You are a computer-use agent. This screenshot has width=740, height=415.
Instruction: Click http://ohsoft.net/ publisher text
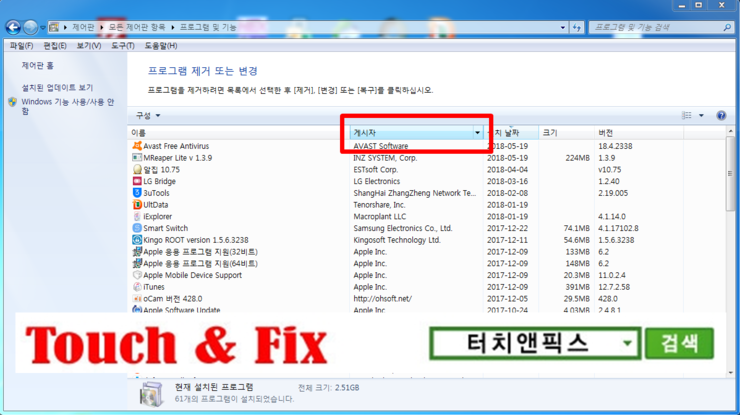[382, 299]
